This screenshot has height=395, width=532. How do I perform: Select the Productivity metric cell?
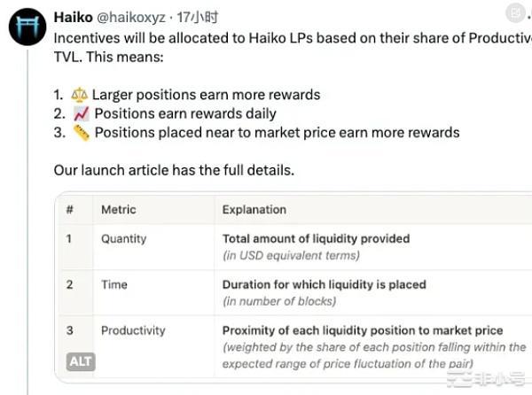pyautogui.click(x=133, y=330)
